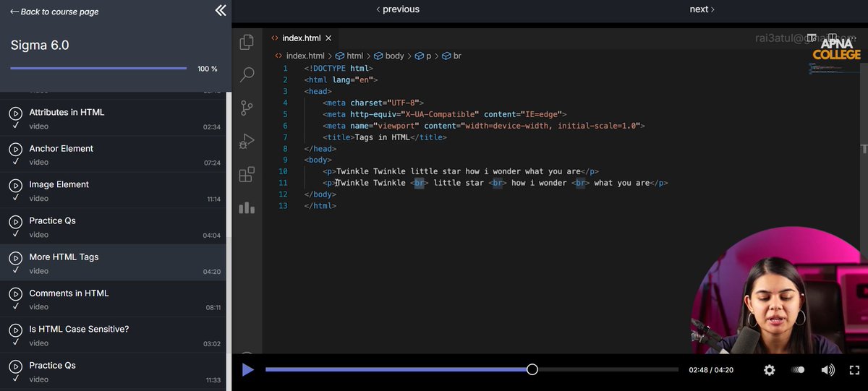Open the VS Code Source Control icon
868x391 pixels.
pos(247,108)
